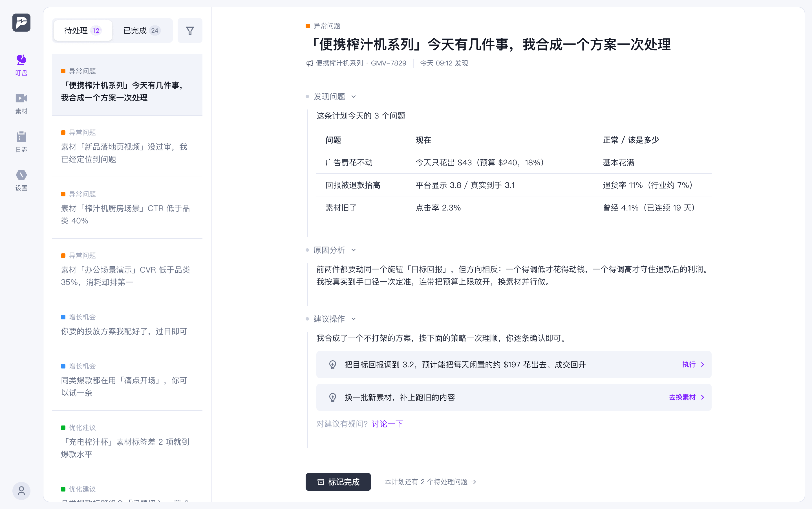Click the 广告费花不动 table cell
Screen dimensions: 812x509
(349, 163)
